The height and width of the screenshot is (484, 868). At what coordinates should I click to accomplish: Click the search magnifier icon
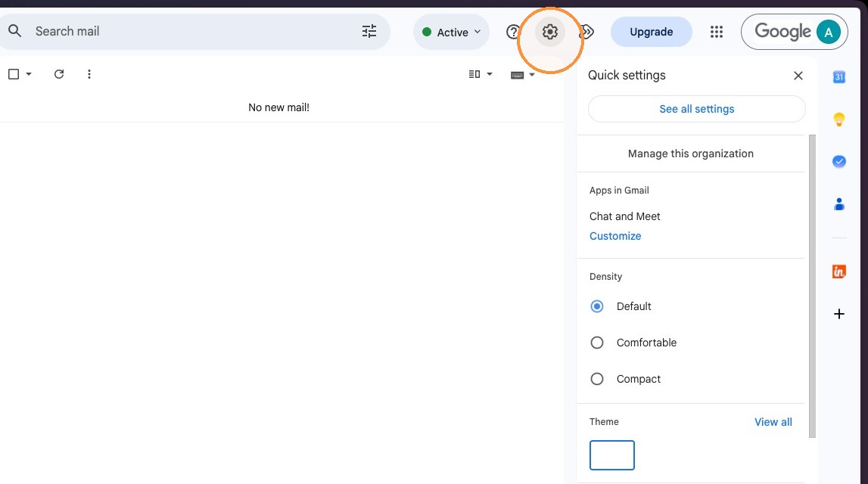coord(15,31)
